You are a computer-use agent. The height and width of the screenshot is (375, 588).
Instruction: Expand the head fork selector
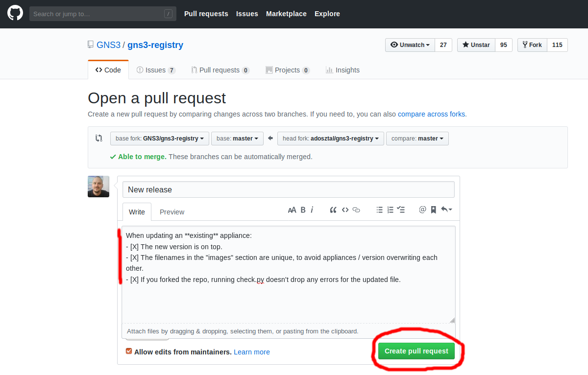click(331, 139)
